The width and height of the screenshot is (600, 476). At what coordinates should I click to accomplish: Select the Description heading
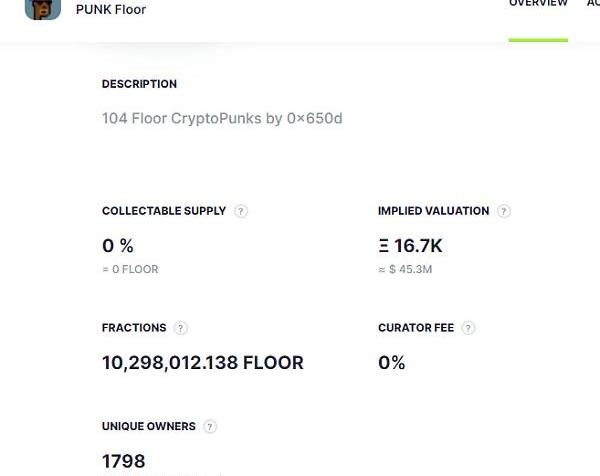[x=139, y=85]
